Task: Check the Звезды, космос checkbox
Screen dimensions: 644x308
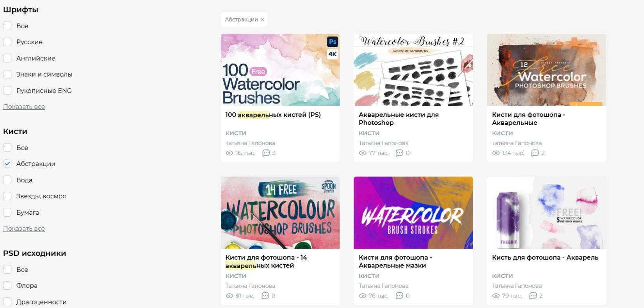Action: point(7,196)
